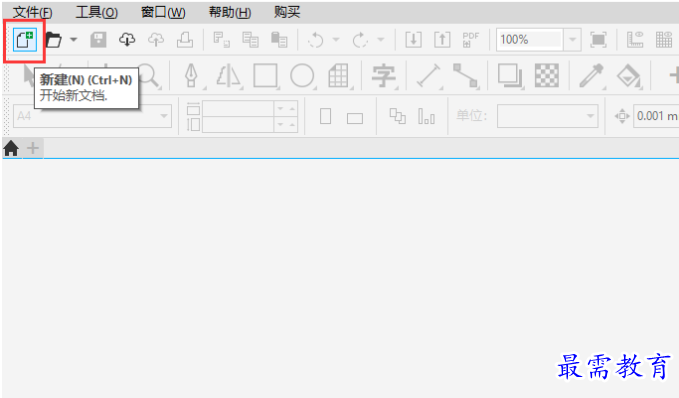This screenshot has width=679, height=398.
Task: Select the Eyedropper tool
Action: pyautogui.click(x=592, y=76)
